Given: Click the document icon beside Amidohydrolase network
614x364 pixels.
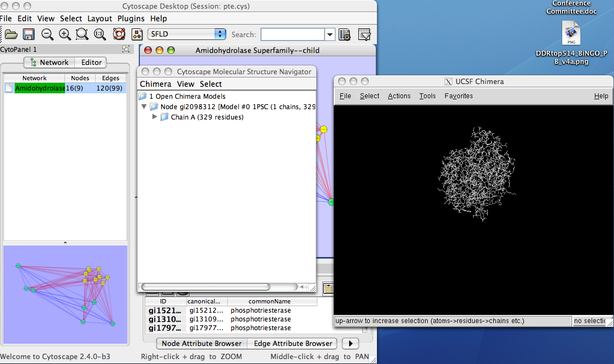Looking at the screenshot, I should pos(9,88).
